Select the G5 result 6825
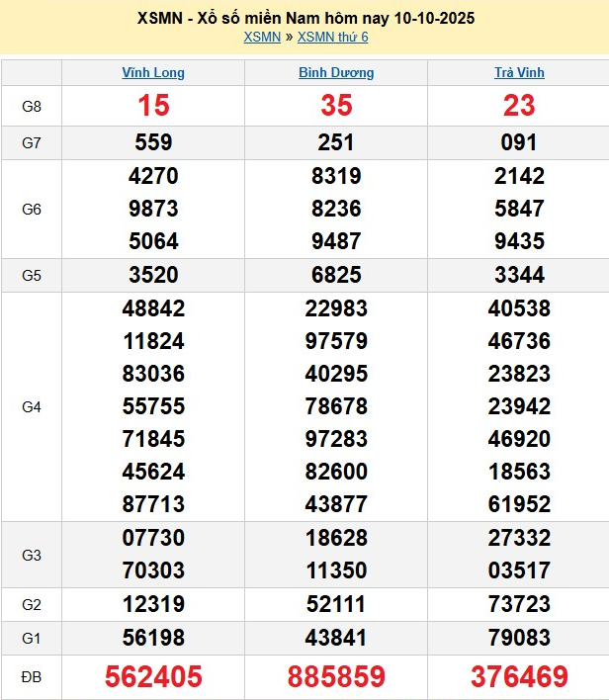The height and width of the screenshot is (700, 609). [x=336, y=276]
